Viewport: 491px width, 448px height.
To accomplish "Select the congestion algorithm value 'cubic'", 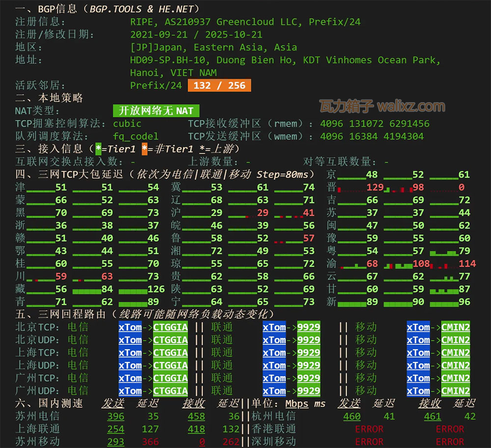I will pos(127,124).
